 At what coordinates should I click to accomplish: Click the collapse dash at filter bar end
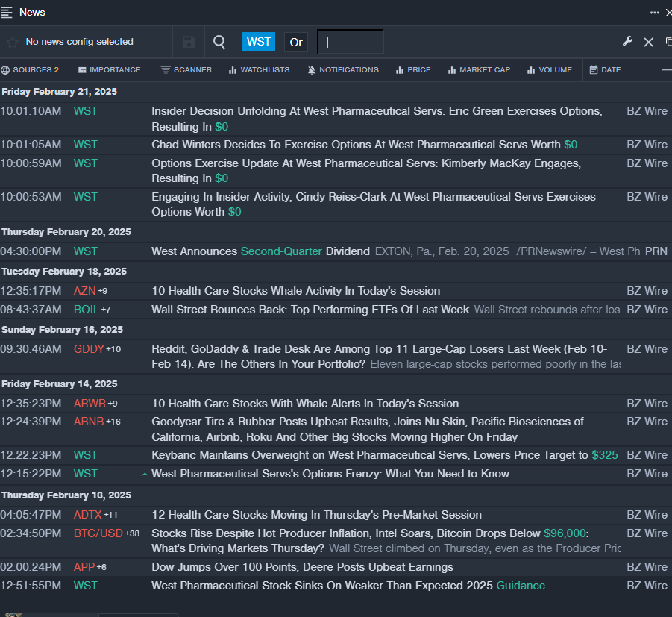[x=666, y=70]
